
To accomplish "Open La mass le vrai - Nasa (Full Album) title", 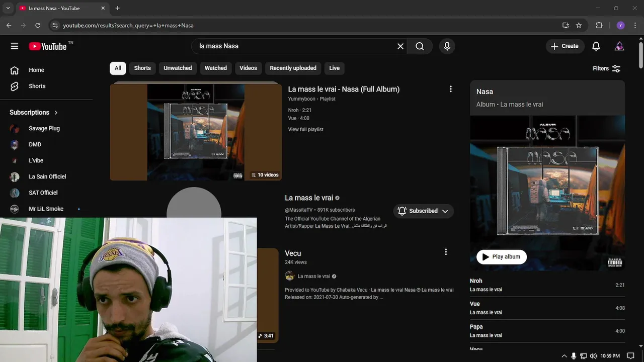I will (344, 89).
